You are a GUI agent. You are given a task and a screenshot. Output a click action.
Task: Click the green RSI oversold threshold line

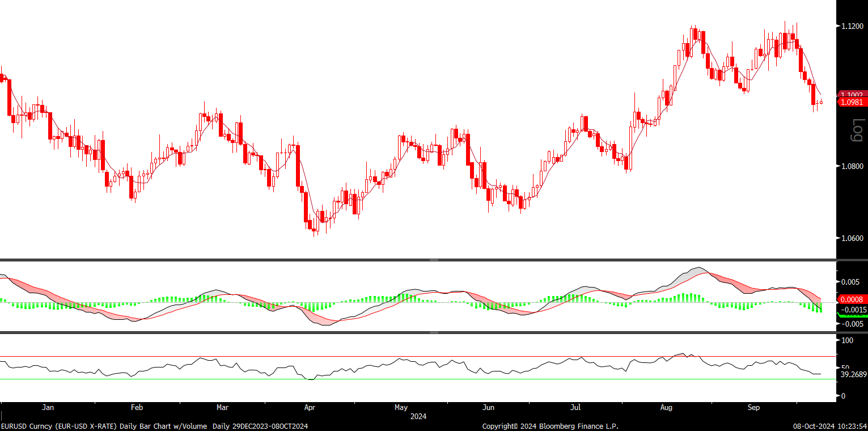point(418,379)
